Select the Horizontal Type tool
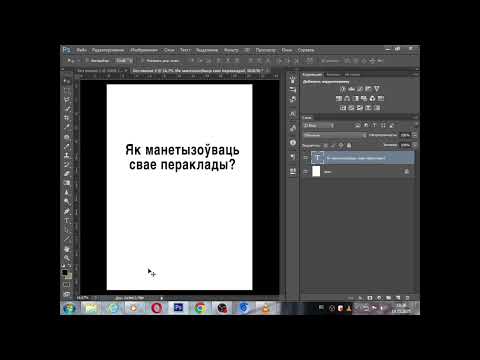 (67, 221)
